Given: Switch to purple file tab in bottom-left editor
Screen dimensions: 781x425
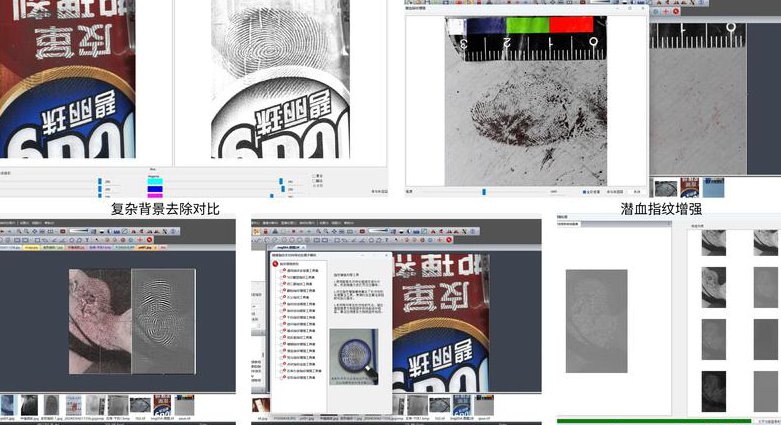Looking at the screenshot, I should click(x=100, y=248).
